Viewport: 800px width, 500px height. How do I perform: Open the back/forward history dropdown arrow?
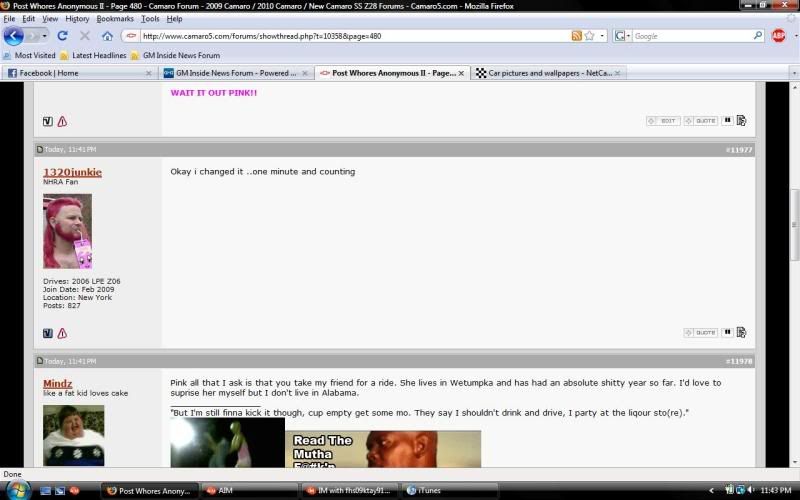43,36
